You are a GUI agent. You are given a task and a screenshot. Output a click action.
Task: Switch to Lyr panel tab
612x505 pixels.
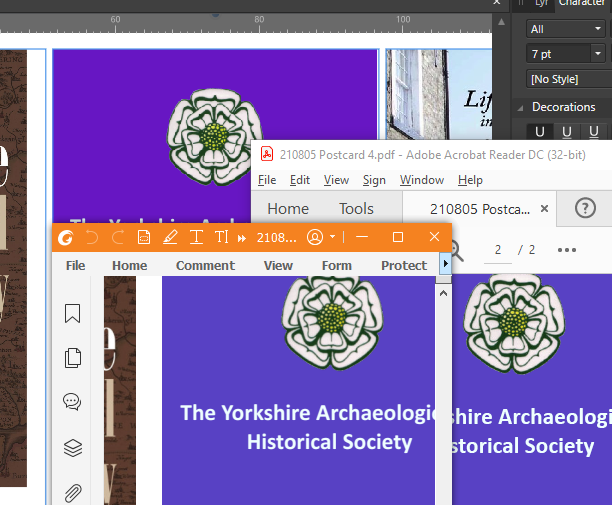click(x=541, y=3)
